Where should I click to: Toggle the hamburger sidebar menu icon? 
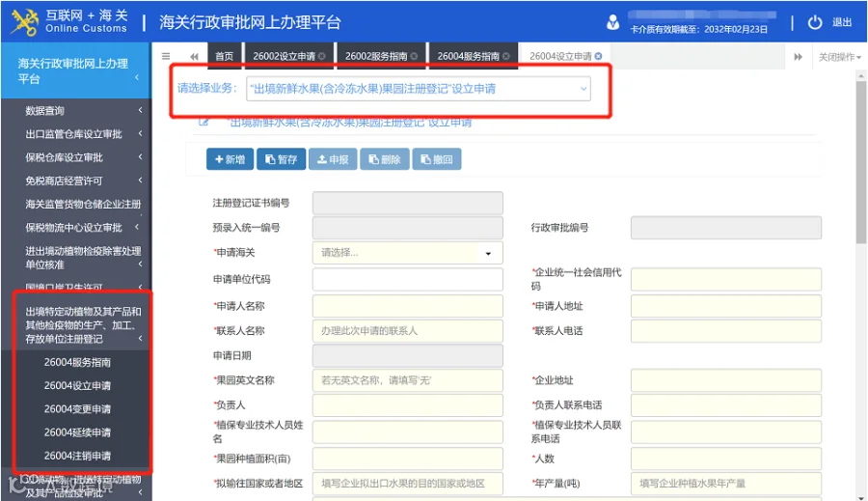click(166, 56)
